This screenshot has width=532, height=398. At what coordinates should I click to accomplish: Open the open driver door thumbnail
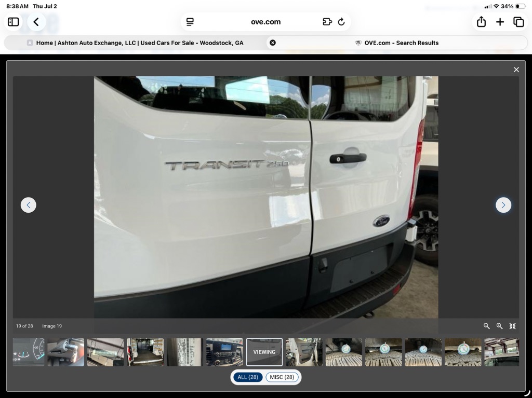(x=304, y=352)
